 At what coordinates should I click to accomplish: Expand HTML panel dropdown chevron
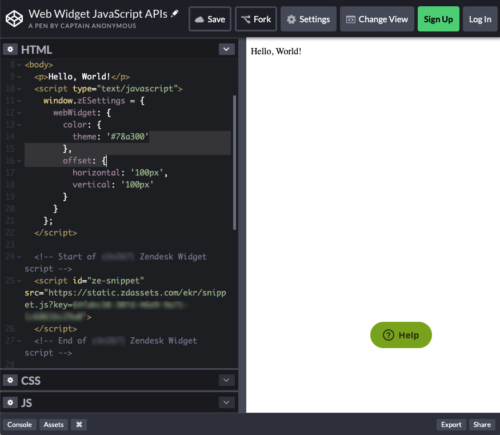(x=226, y=49)
